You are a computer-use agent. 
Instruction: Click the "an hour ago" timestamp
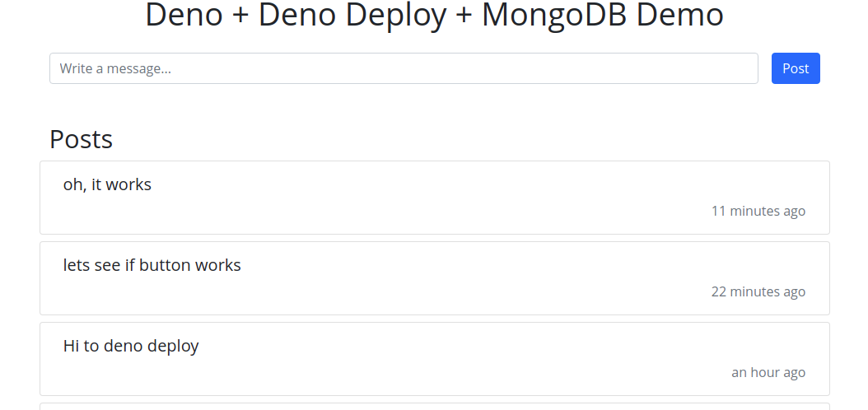[768, 372]
